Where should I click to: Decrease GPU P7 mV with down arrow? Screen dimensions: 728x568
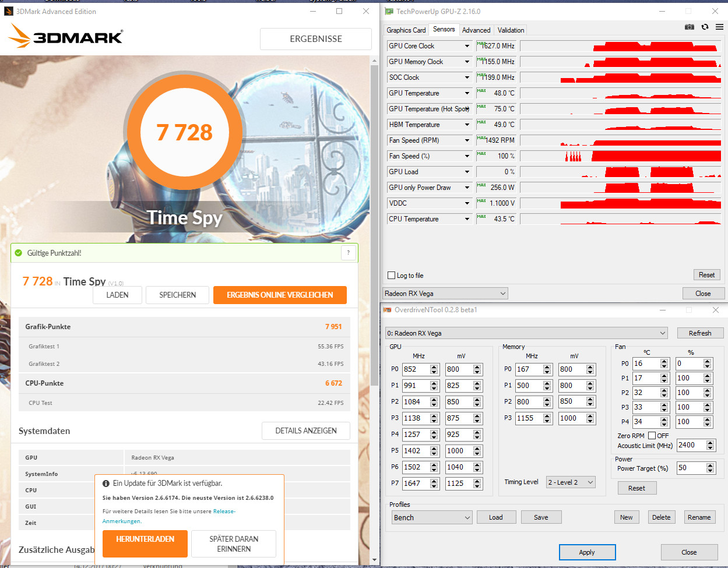[x=477, y=486]
